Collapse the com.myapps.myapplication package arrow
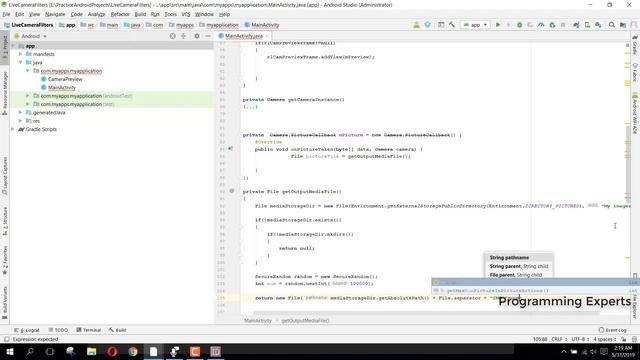640x360 pixels. point(28,71)
